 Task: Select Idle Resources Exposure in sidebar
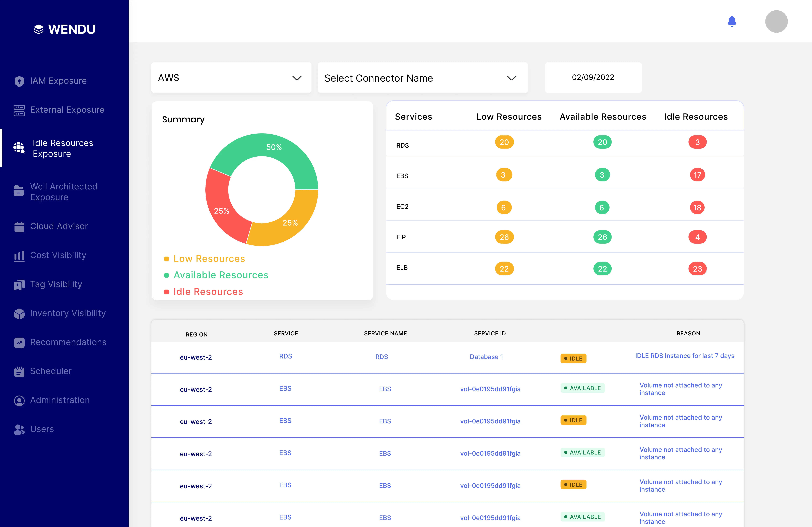63,148
